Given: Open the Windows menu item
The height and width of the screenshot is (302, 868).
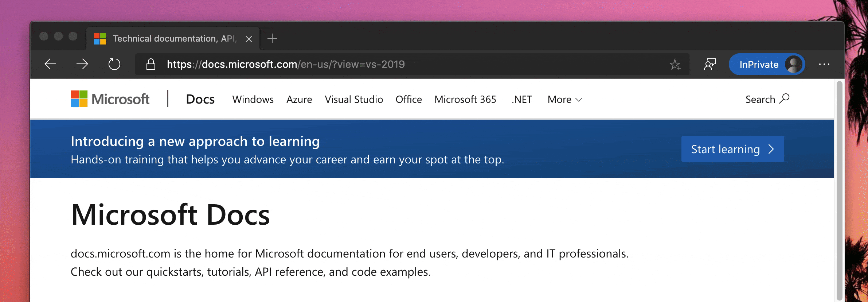Looking at the screenshot, I should click(253, 99).
